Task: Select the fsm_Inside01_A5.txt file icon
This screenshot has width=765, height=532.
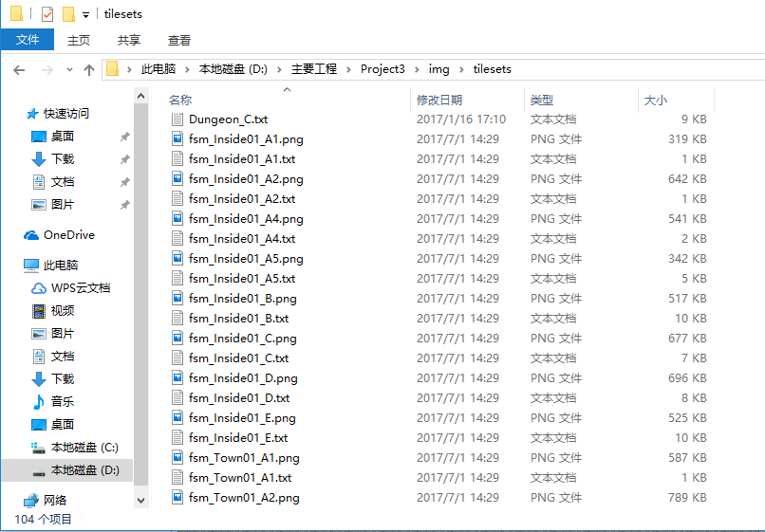Action: click(178, 279)
